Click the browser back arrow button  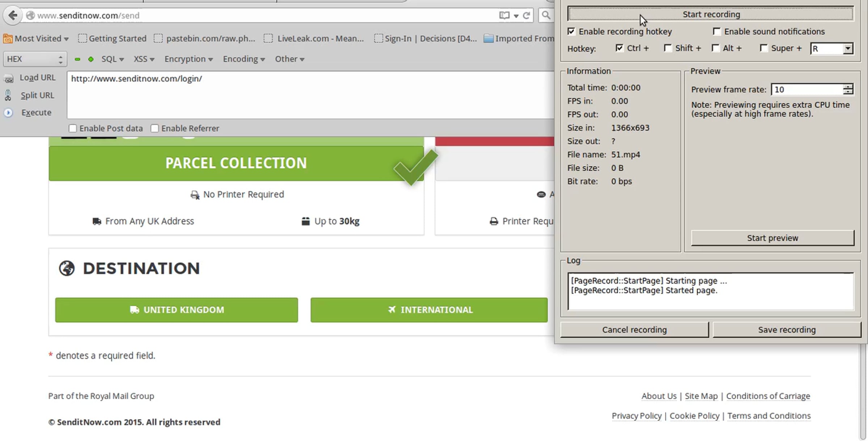(13, 15)
